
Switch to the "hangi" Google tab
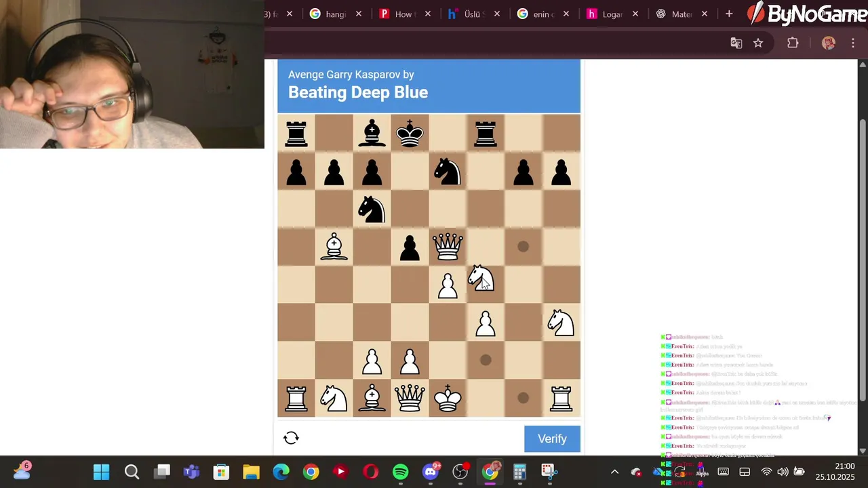tap(336, 14)
